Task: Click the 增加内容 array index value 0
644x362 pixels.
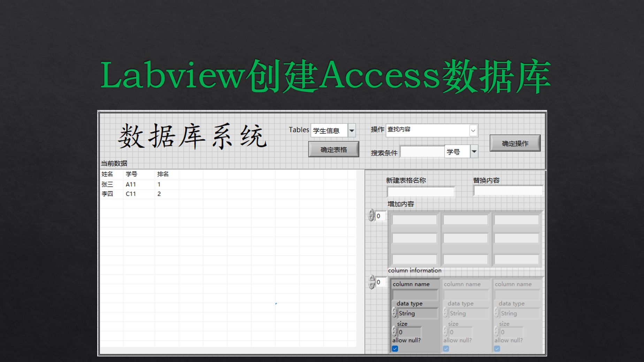Action: click(380, 216)
